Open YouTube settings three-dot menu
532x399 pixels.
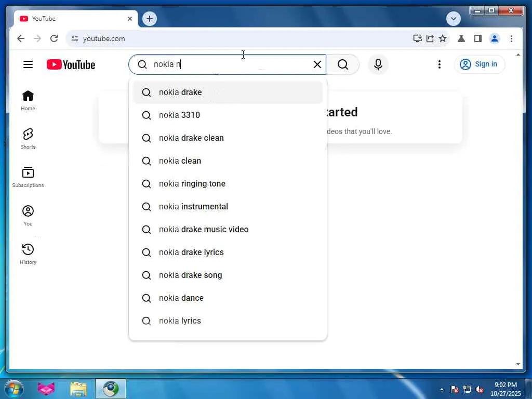[440, 64]
